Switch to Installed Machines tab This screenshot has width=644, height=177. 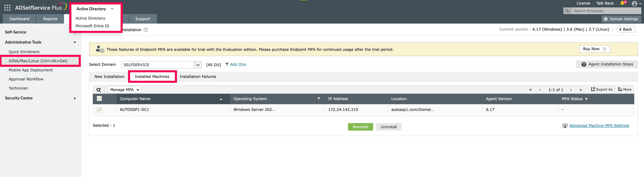coord(152,77)
